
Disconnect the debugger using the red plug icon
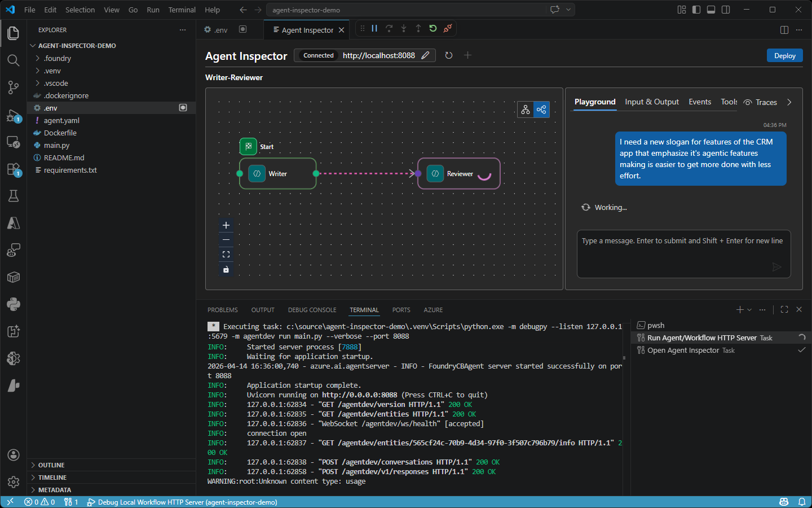[448, 29]
